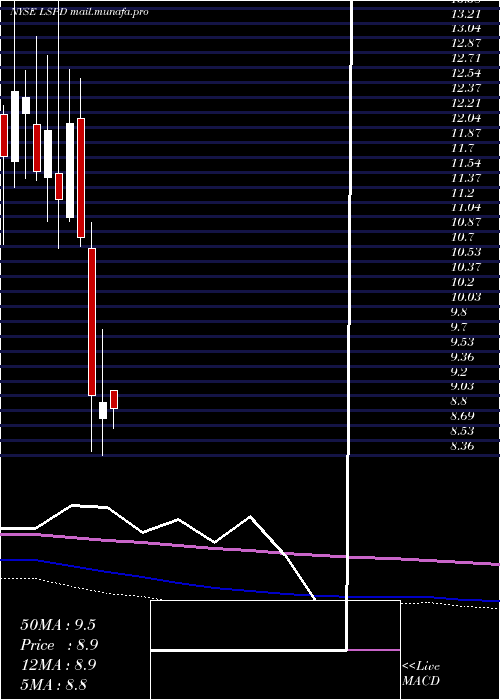Click the 8.53 price level label

point(462,432)
